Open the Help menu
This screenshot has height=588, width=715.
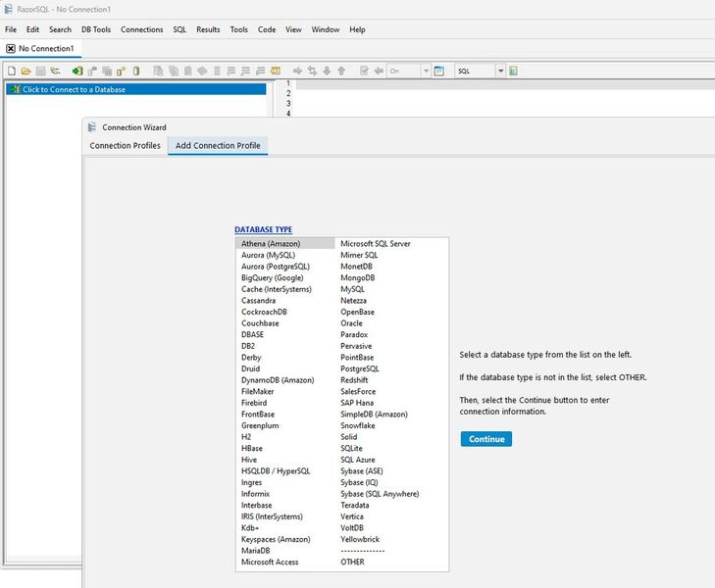[357, 29]
